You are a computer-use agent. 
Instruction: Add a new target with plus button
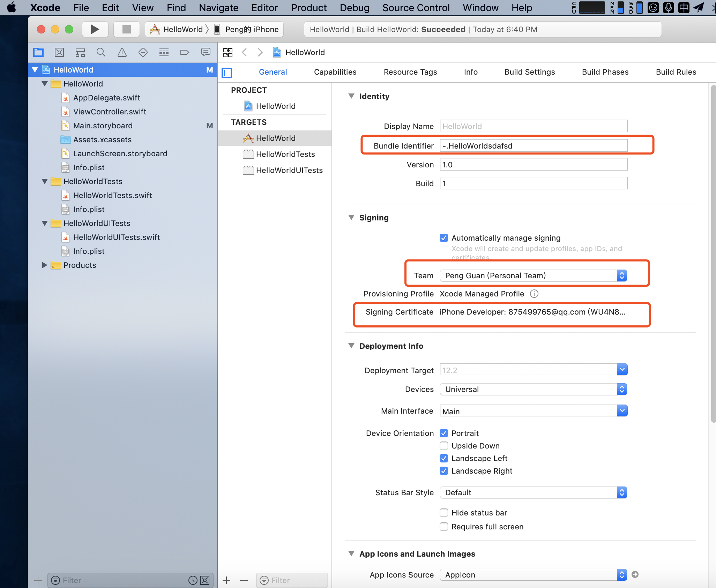pos(226,580)
